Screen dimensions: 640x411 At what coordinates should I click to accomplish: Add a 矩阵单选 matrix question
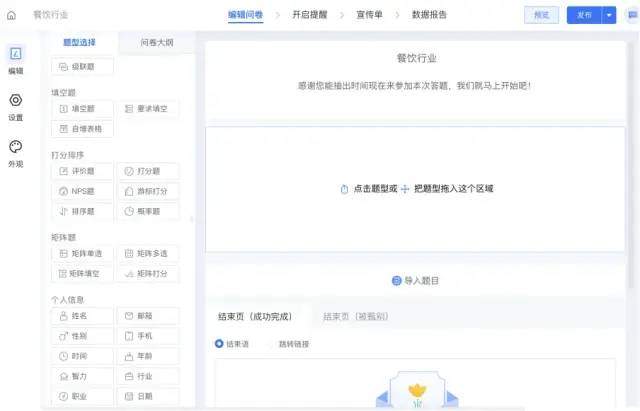click(82, 254)
